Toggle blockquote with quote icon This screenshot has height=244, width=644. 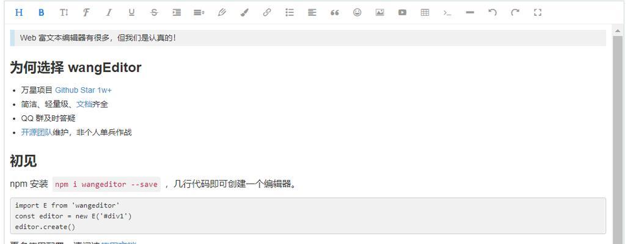[x=335, y=12]
